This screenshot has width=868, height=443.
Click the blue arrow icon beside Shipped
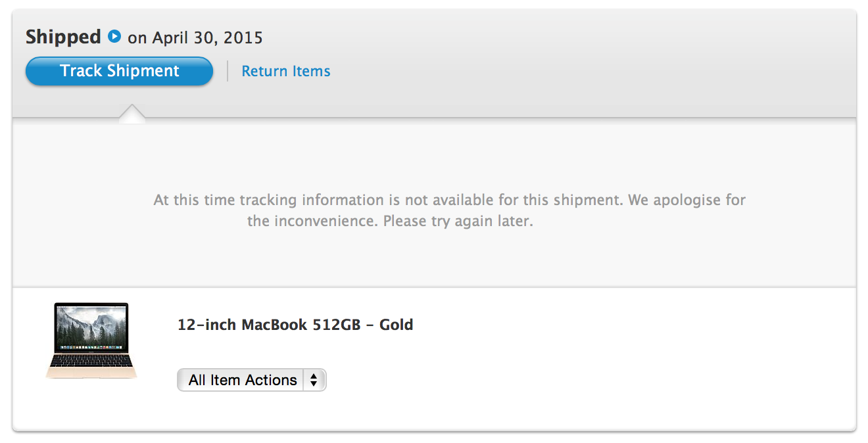coord(114,37)
